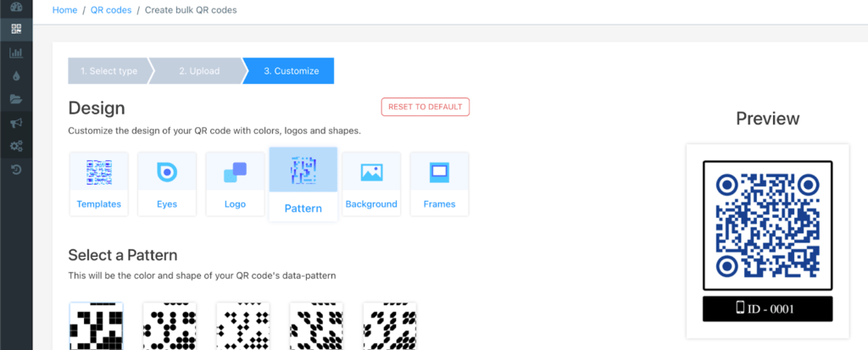This screenshot has width=868, height=350.
Task: Open the Logo design option
Action: pos(235,184)
